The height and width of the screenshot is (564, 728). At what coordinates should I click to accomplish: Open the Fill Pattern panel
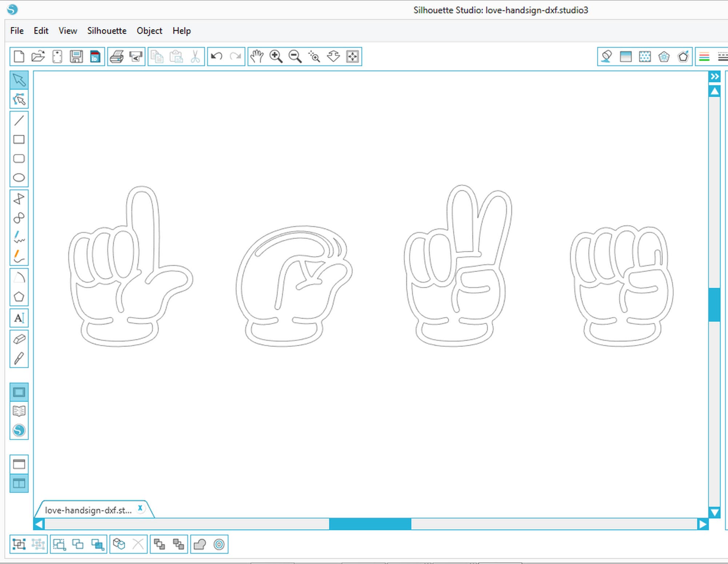(645, 56)
